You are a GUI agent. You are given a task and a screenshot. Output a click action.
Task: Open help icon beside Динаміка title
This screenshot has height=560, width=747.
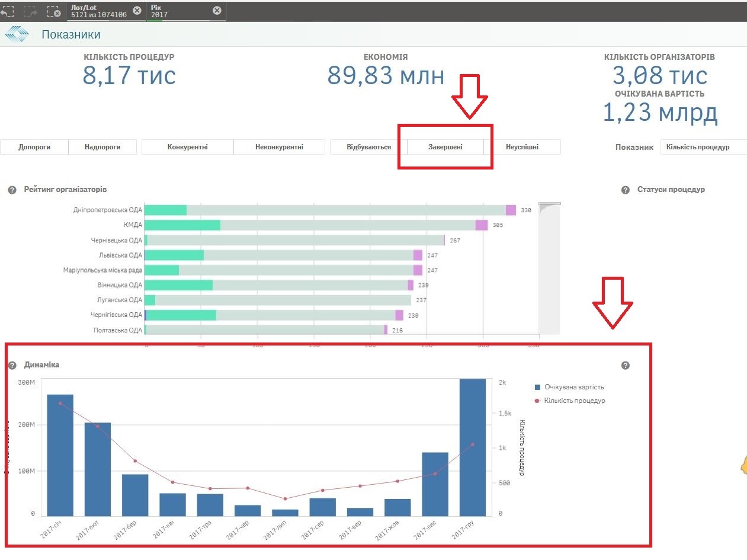coord(12,365)
